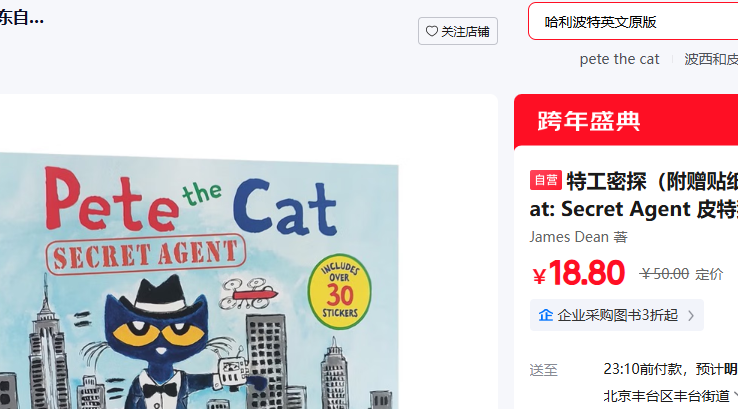The image size is (738, 409).
Task: Click the 企业采购图书3折起 promotion text
Action: point(618,315)
